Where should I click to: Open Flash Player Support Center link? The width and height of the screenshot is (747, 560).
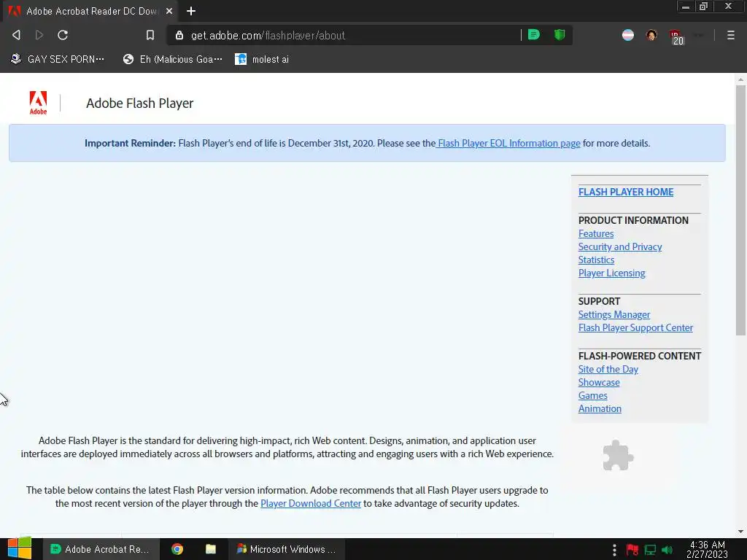(x=635, y=327)
